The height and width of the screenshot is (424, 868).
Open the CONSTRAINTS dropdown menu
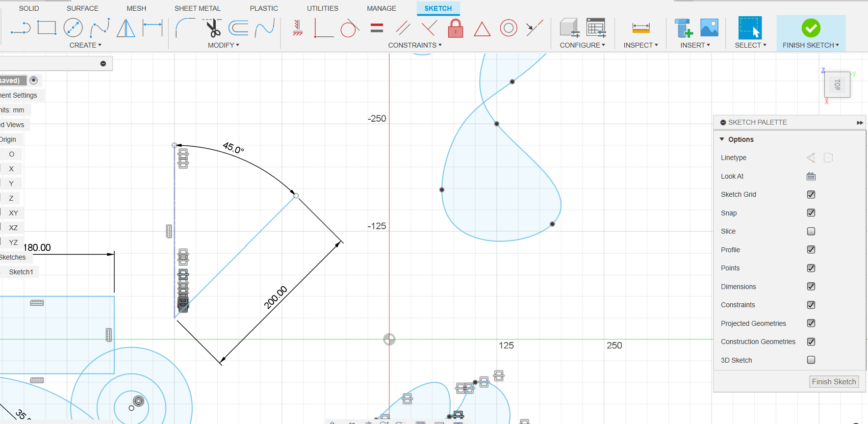tap(415, 45)
